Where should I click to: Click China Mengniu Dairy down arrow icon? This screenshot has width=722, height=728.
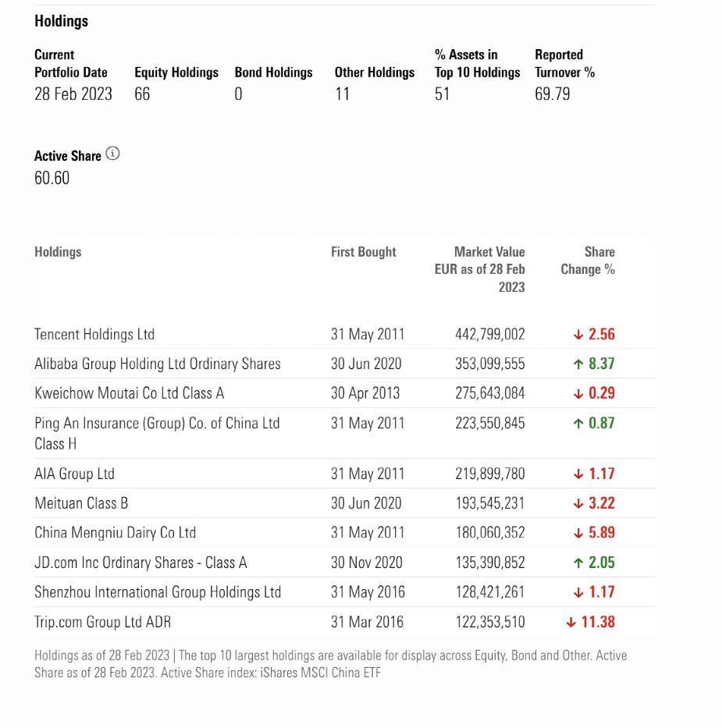point(578,533)
